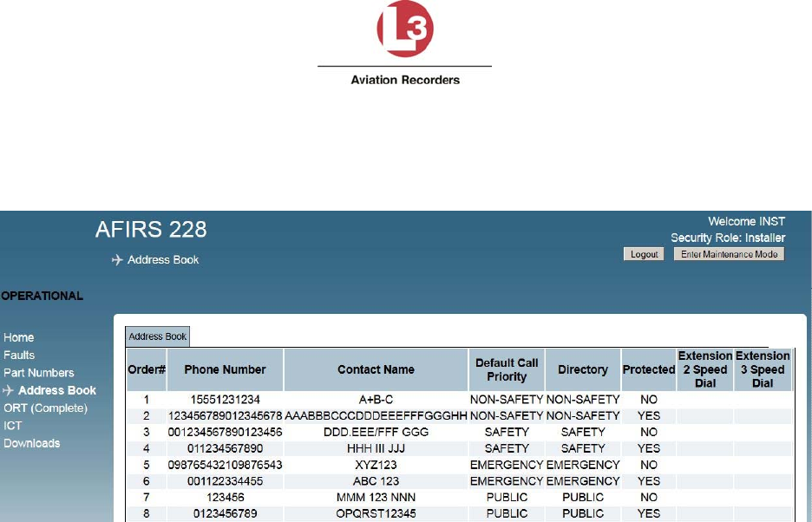Click contact AAABBBCCCDDDEEEFFFGGGHH
The height and width of the screenshot is (522, 812).
[376, 416]
